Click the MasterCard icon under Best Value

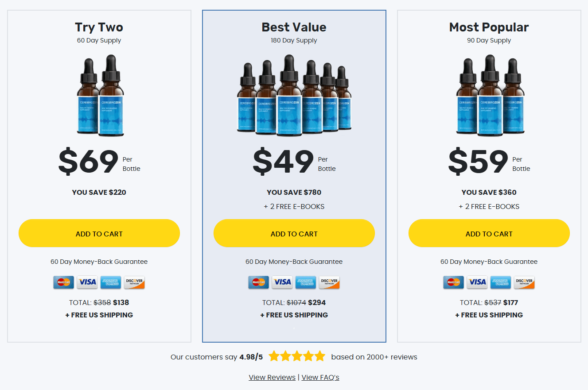(259, 282)
